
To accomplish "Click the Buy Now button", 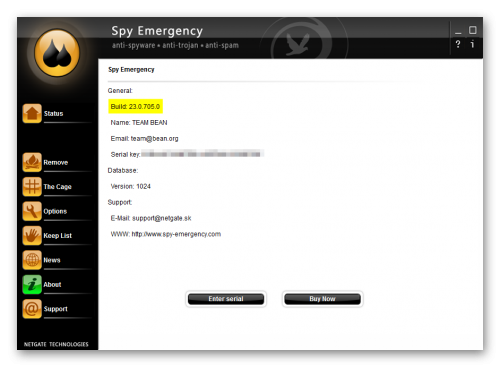I will coord(322,299).
